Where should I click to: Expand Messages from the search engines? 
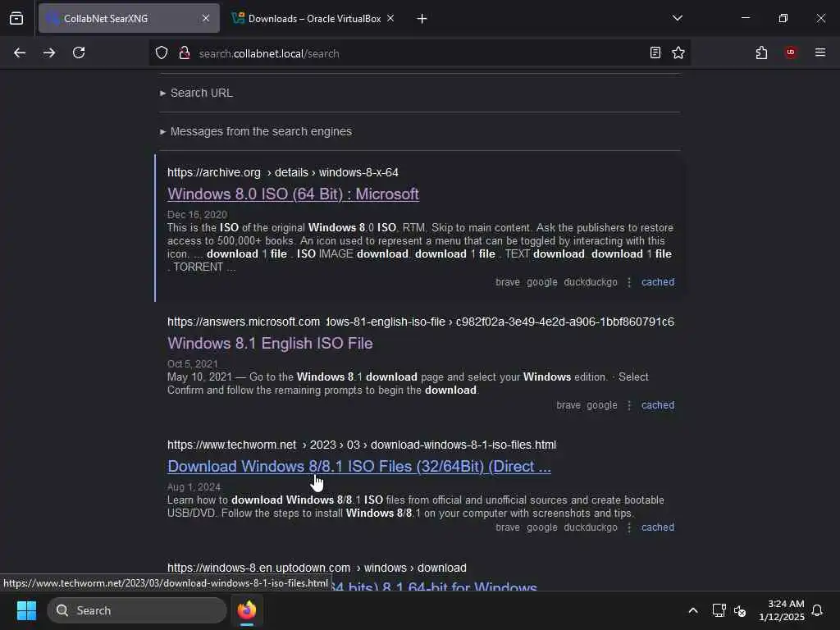[x=256, y=131]
